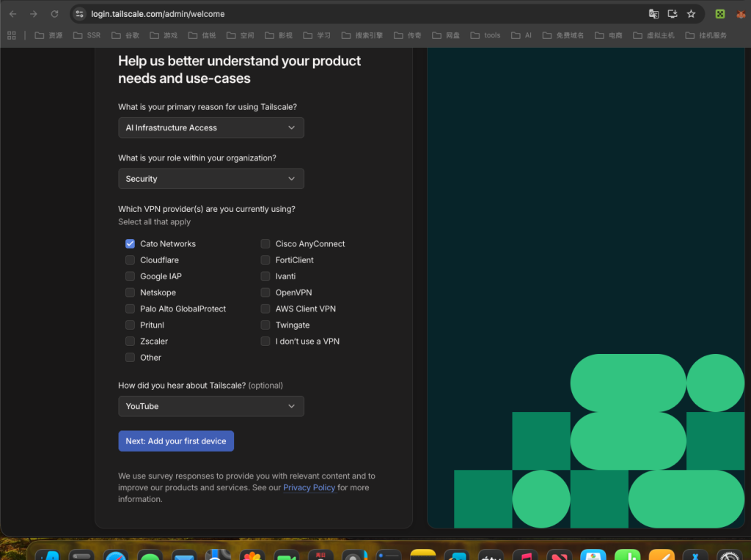Viewport: 751px width, 560px height.
Task: Open the primary reason dropdown showing AI Infrastructure Access
Action: [210, 128]
